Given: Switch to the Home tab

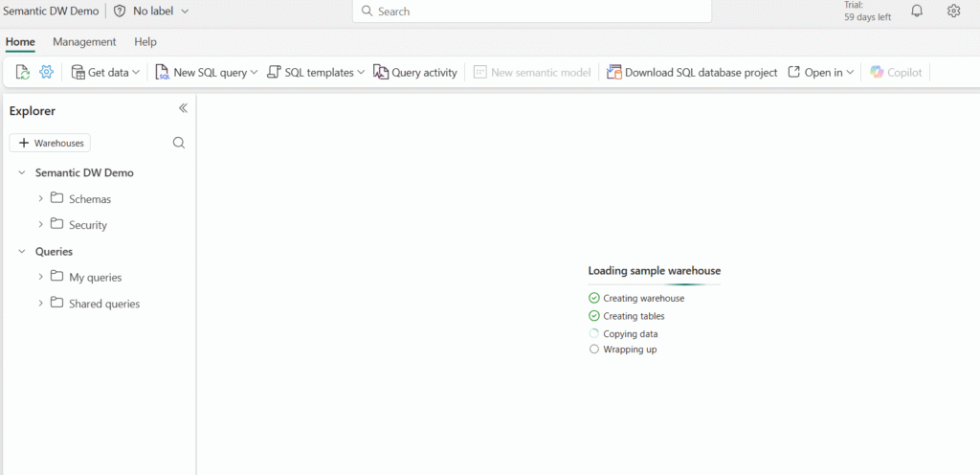Looking at the screenshot, I should (20, 42).
